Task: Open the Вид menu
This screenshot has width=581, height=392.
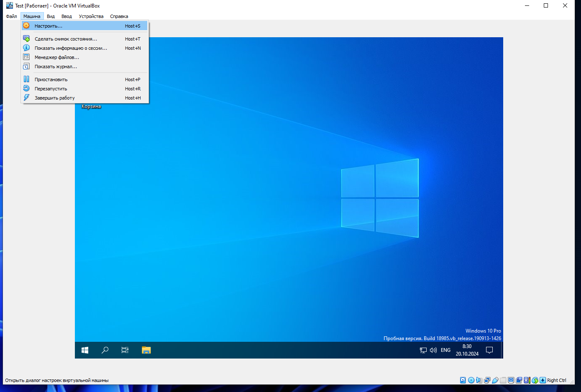Action: 51,16
